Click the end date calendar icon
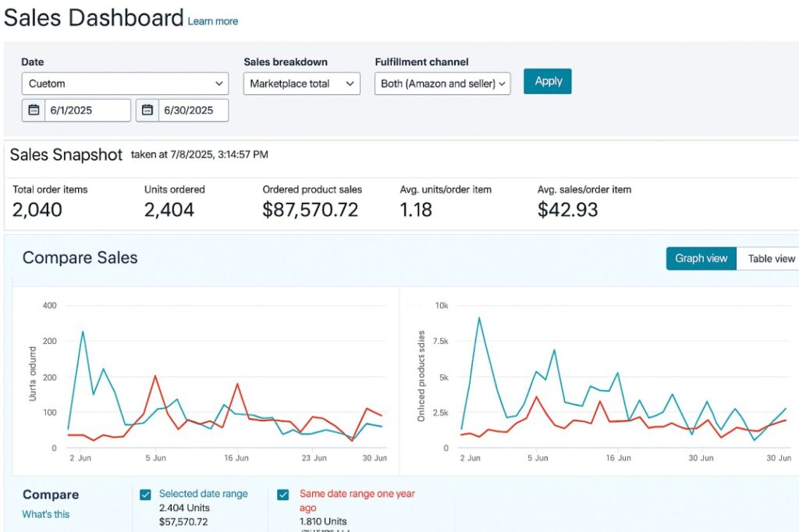 coord(147,110)
